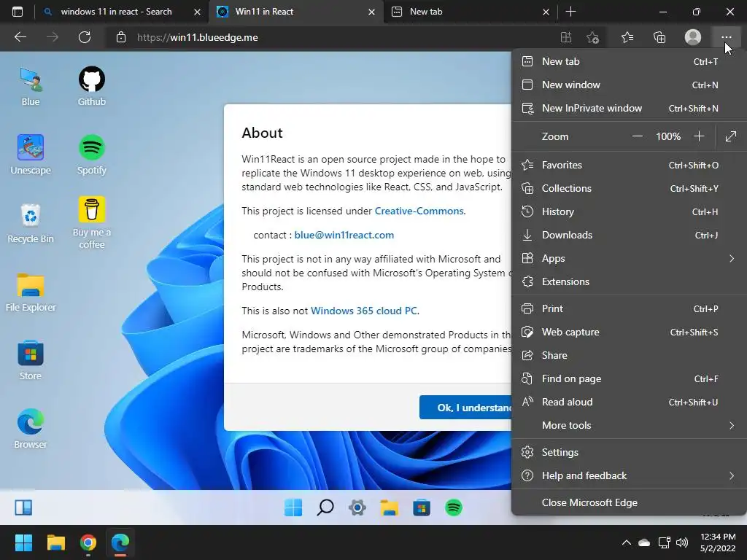Open Extensions from the menu
This screenshot has height=560, width=747.
(x=629, y=281)
